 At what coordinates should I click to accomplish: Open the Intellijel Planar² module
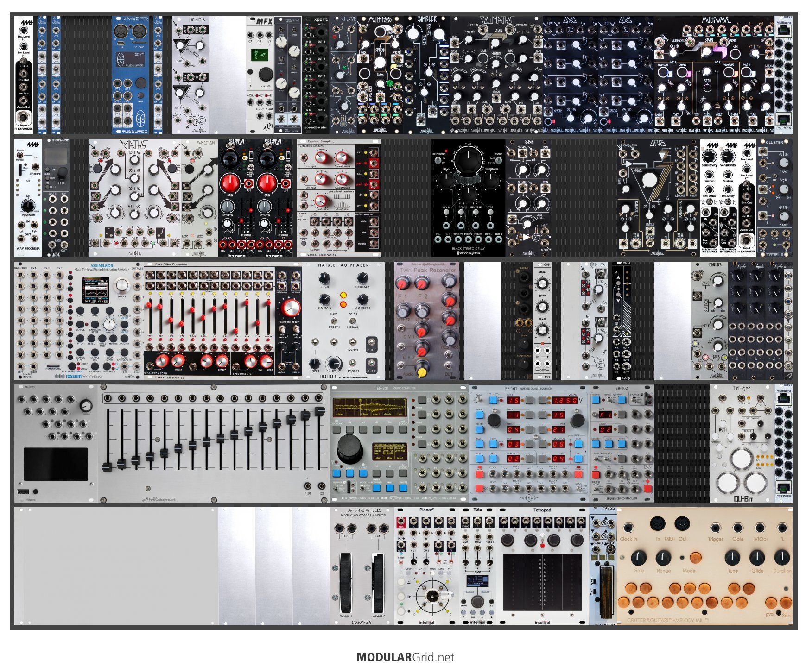point(427,566)
